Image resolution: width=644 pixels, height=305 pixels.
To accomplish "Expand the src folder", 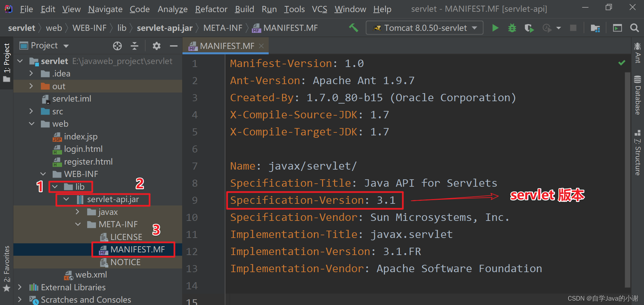I will click(31, 111).
